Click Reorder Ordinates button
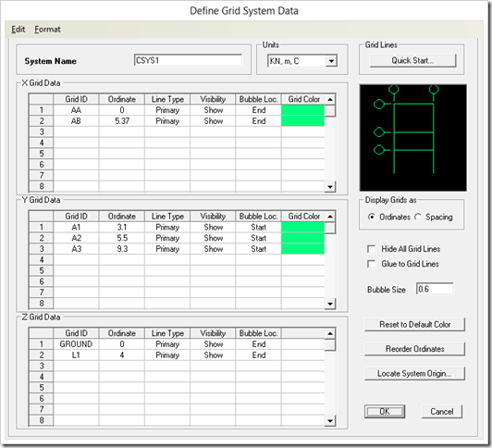This screenshot has height=448, width=492. point(414,349)
